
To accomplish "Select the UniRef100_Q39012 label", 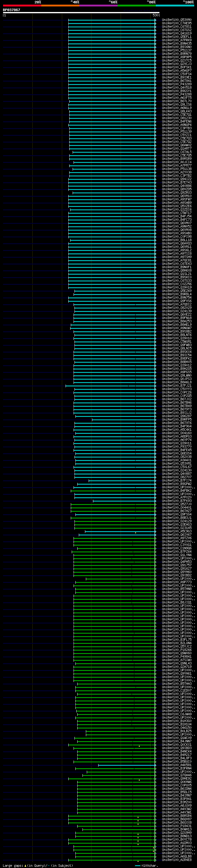I will (176, 365).
